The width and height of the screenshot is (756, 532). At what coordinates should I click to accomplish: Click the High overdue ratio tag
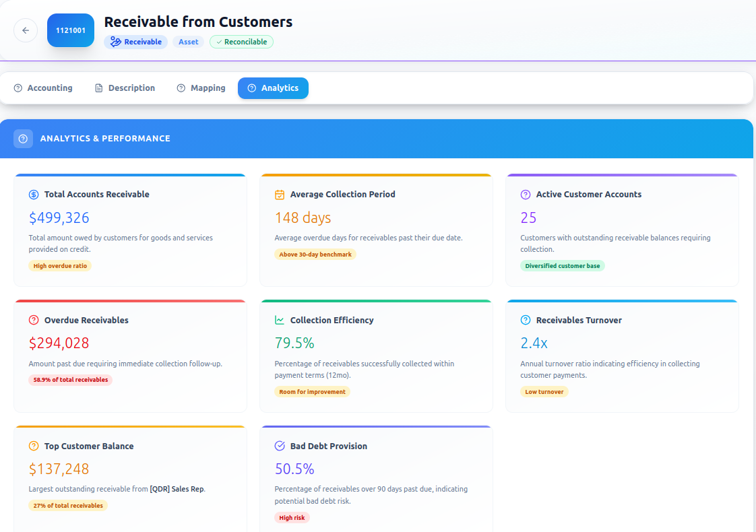60,266
